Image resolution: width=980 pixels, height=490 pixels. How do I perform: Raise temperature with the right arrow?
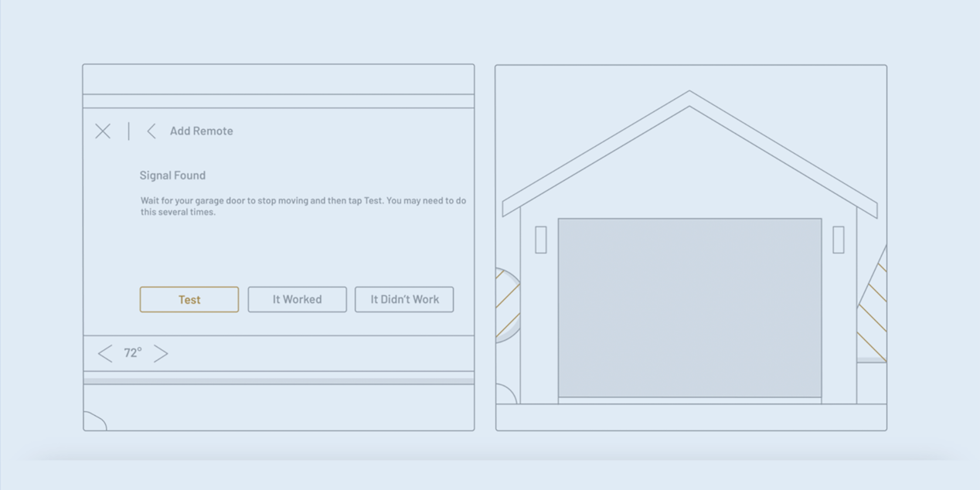click(161, 353)
